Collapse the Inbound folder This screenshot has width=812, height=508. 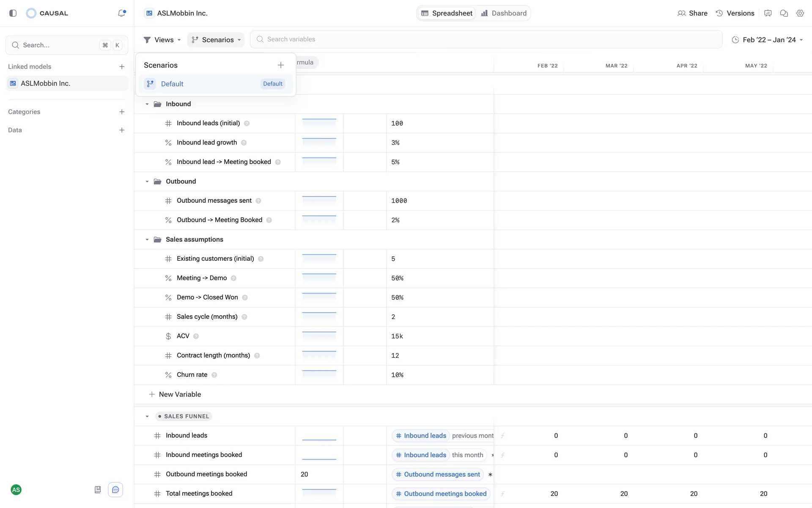click(147, 104)
